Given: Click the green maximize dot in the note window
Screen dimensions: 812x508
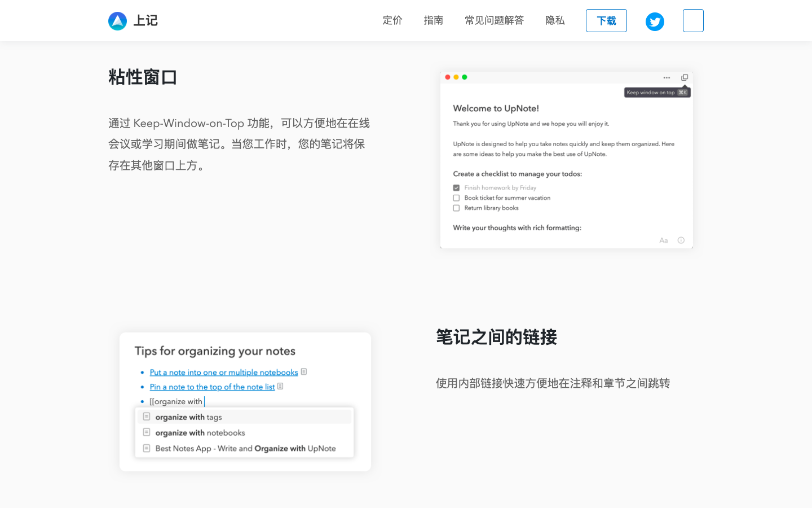Looking at the screenshot, I should coord(465,77).
